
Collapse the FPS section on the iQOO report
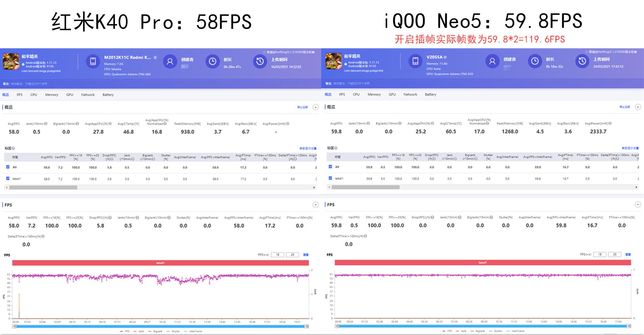coord(638,204)
